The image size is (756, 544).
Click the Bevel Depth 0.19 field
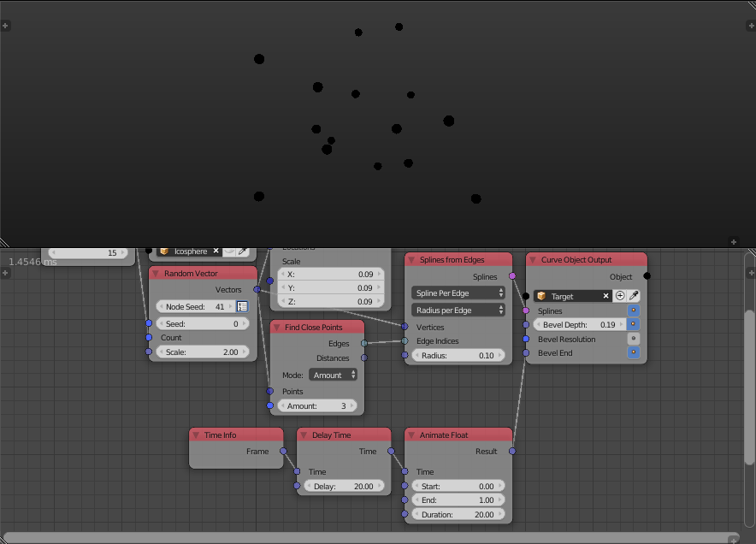(x=580, y=324)
